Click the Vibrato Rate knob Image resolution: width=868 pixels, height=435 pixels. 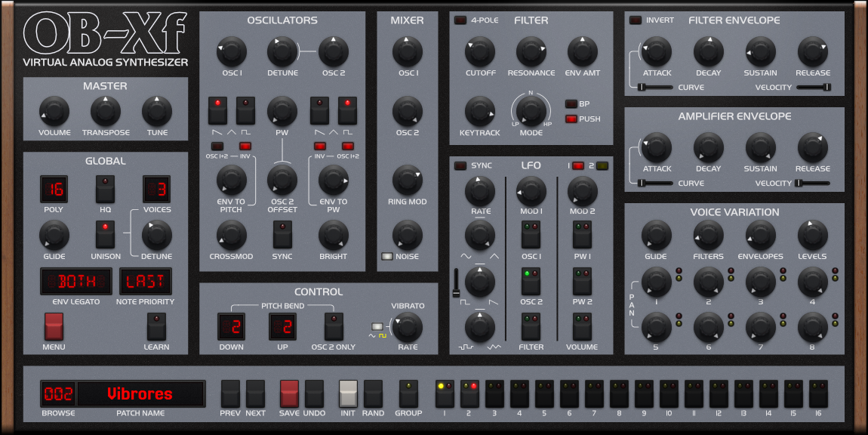click(408, 327)
